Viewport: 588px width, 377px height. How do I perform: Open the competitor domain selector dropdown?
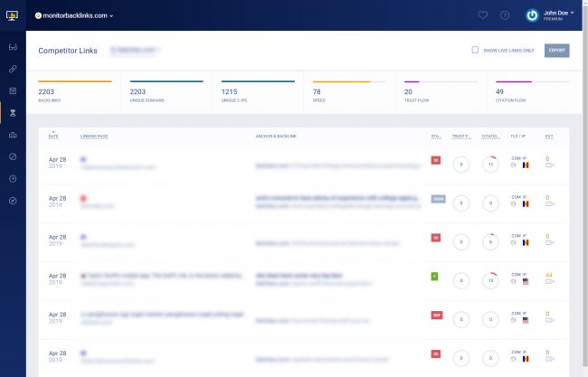136,51
